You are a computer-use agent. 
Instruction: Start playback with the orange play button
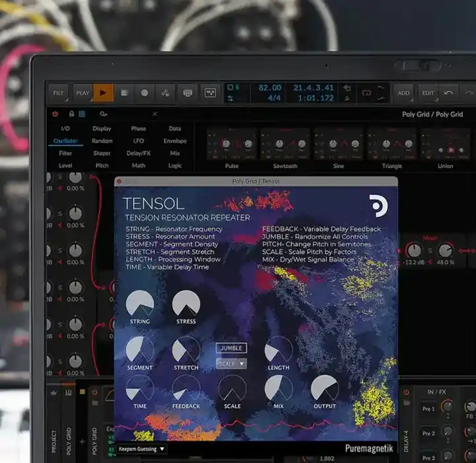[103, 93]
